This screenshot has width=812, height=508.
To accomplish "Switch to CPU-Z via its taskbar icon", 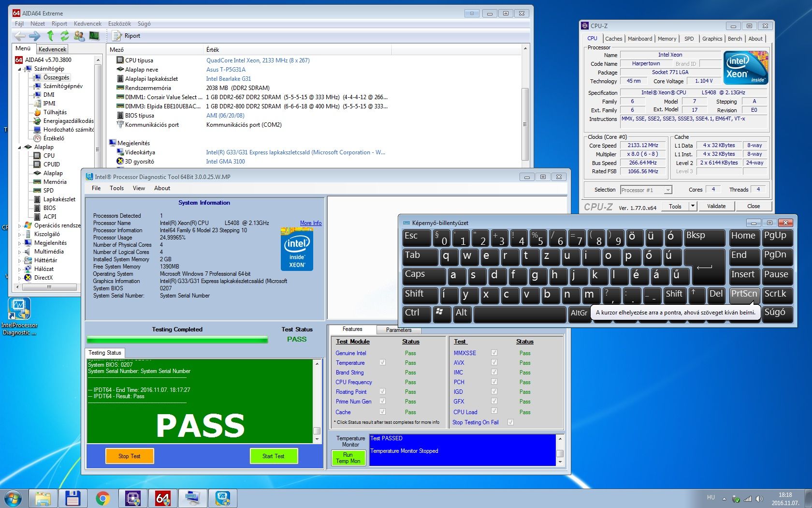I will (132, 498).
